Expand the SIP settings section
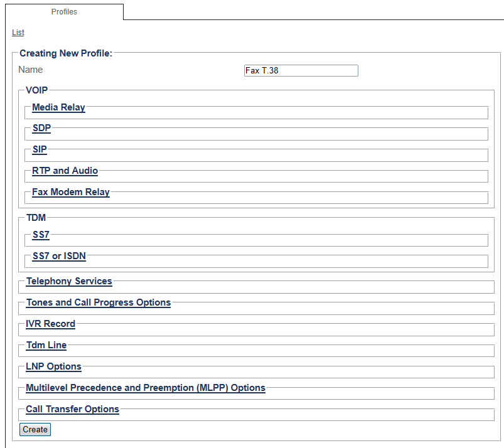The height and width of the screenshot is (448, 504). coord(40,150)
